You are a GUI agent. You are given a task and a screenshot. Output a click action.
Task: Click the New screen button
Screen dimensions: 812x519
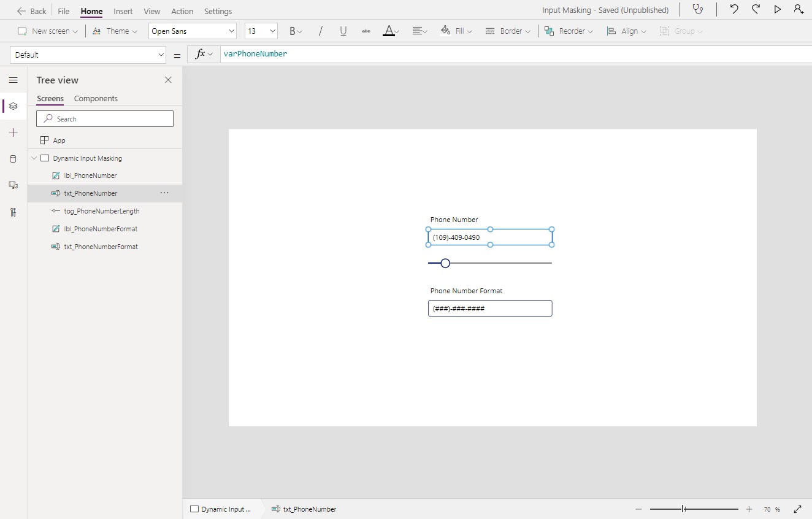pos(47,31)
